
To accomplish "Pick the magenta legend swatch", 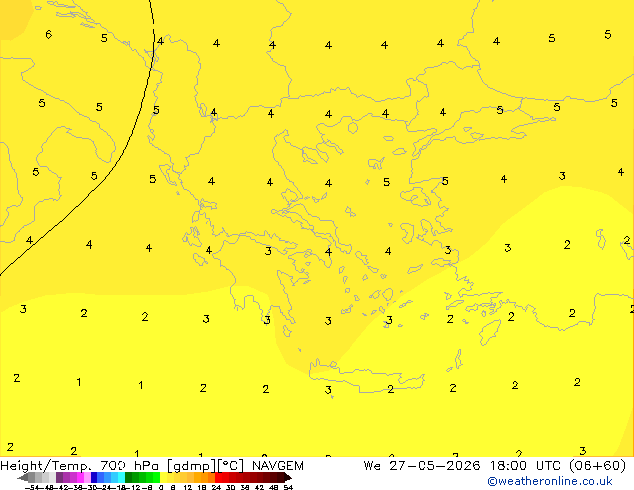I will 80,477.
